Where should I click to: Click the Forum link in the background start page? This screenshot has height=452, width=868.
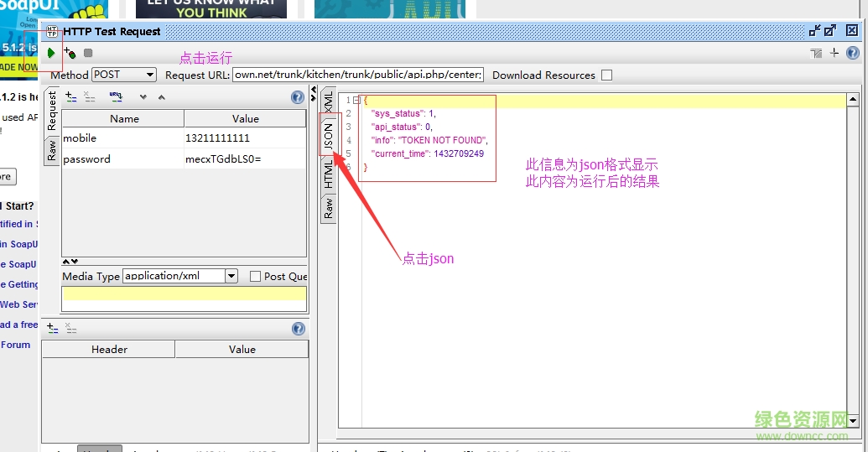pyautogui.click(x=15, y=345)
